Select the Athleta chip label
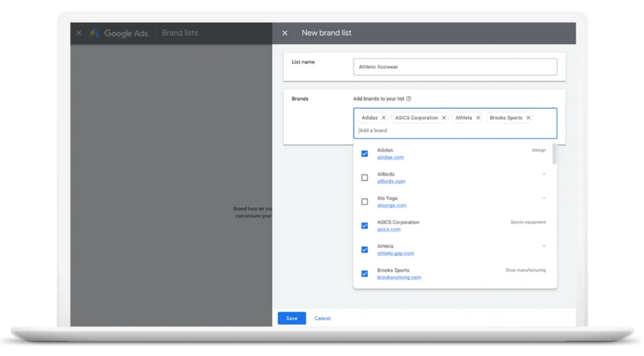 pos(464,118)
